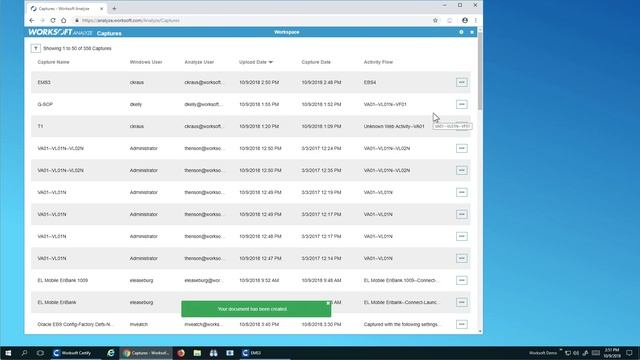Click the page vertical scrollbar thumb
This screenshot has width=640, height=360.
pos(480,71)
